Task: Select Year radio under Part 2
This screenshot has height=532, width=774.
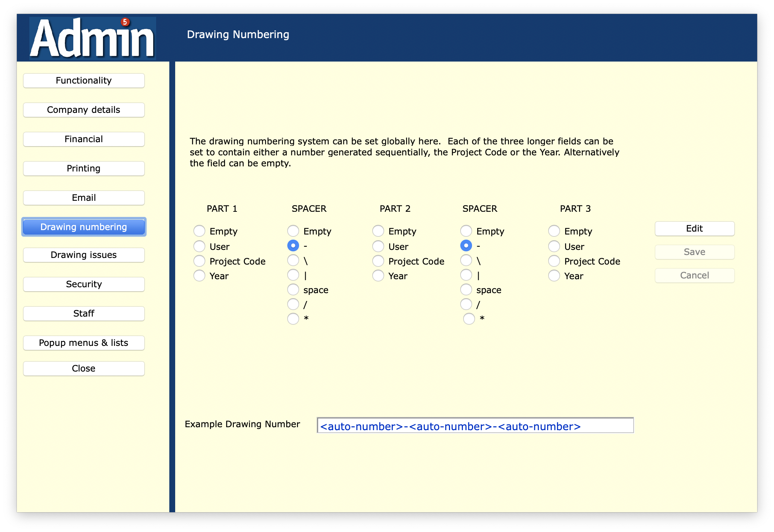Action: click(x=378, y=276)
